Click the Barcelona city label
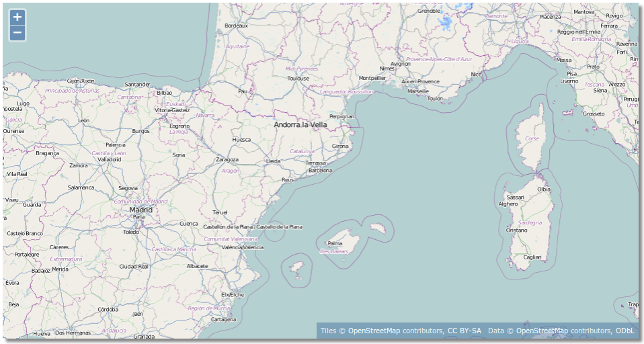Image resolution: width=644 pixels, height=344 pixels. click(x=320, y=170)
